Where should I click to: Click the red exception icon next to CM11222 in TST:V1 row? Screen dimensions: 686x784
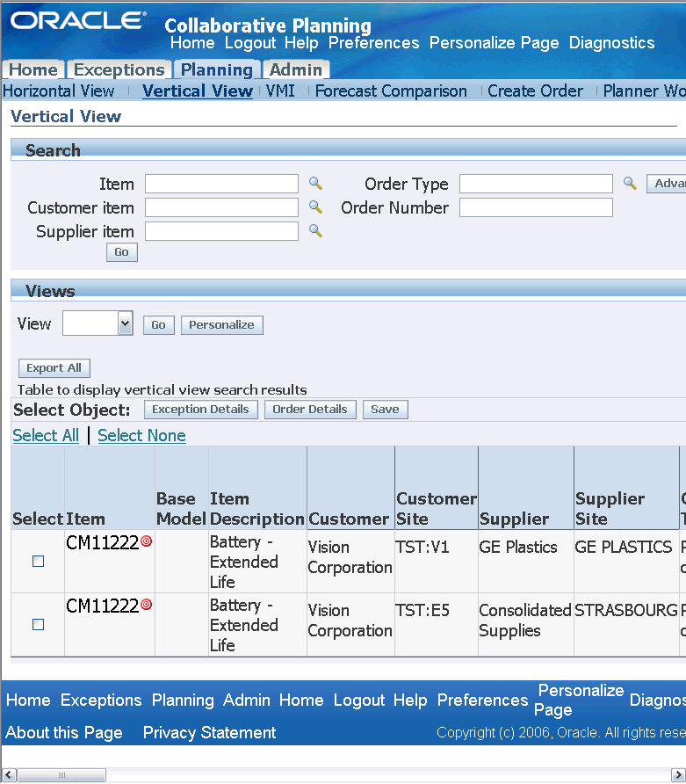coord(147,541)
